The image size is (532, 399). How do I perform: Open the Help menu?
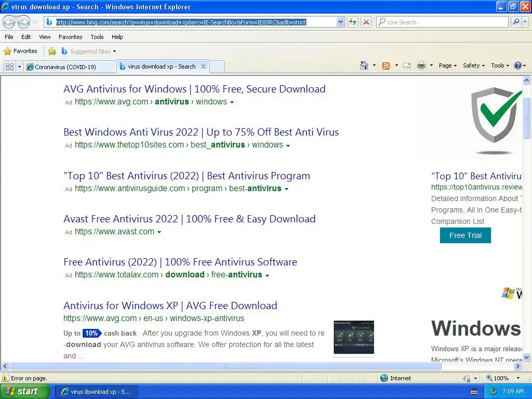117,37
